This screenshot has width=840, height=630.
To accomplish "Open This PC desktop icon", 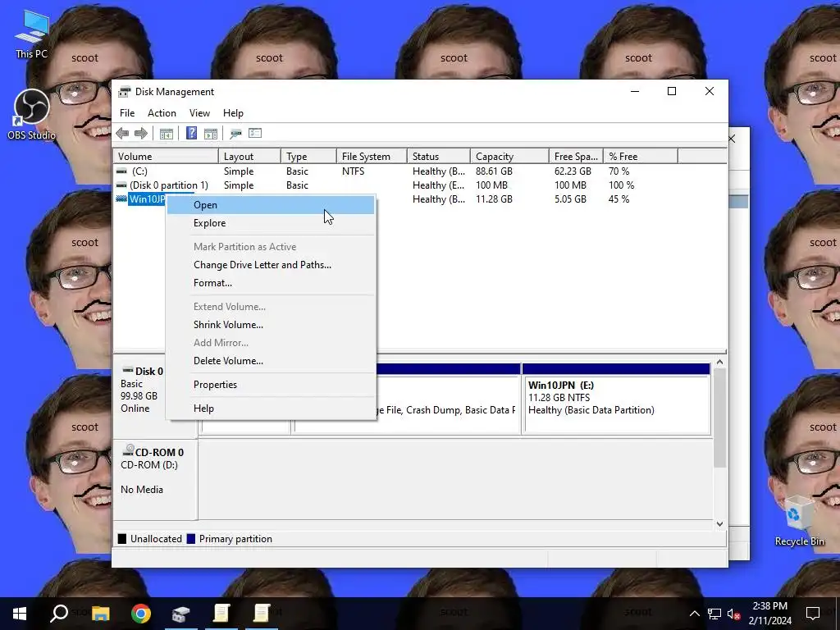I will [x=32, y=34].
